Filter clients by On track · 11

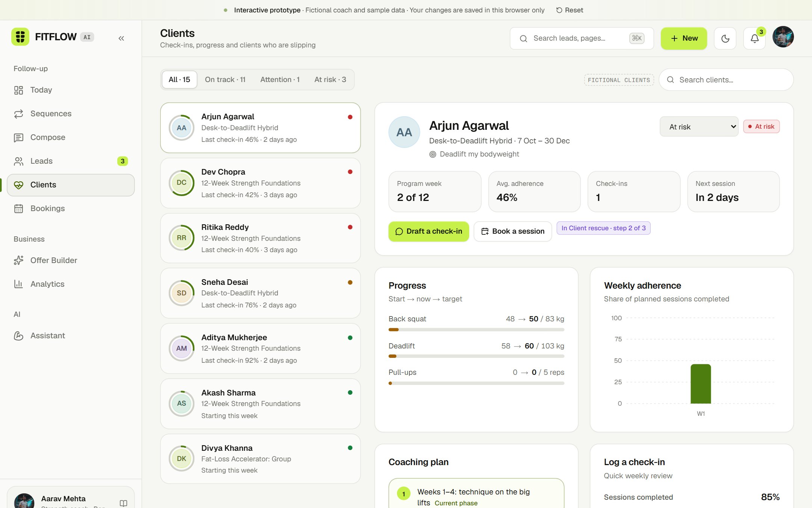[x=225, y=80]
